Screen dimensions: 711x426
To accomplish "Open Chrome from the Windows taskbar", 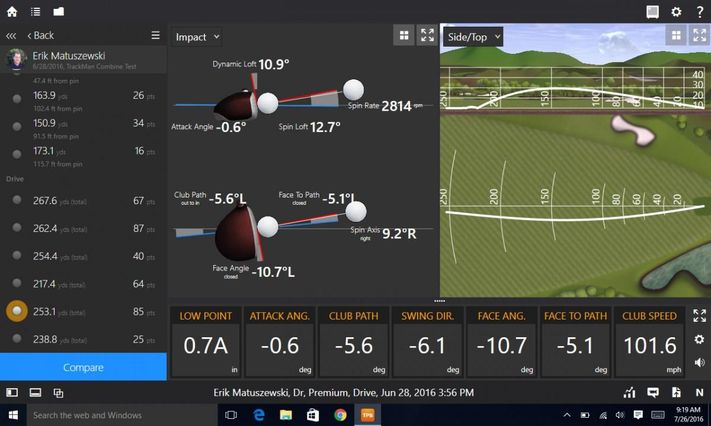I will click(340, 415).
